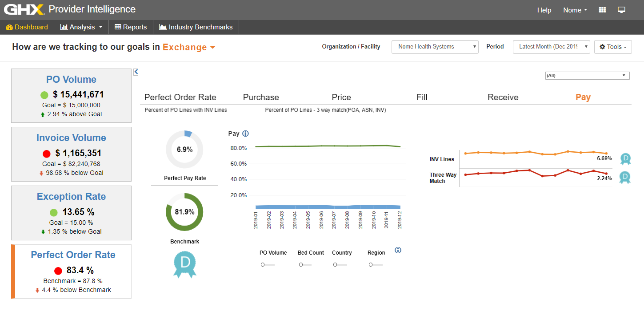
Task: Select the Invoice Volume KPI card
Action: tap(71, 154)
